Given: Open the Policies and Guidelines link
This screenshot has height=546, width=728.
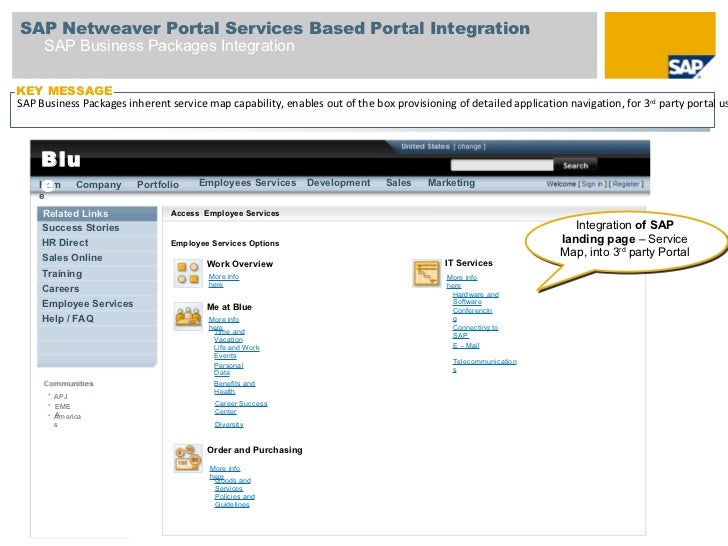Looking at the screenshot, I should point(234,500).
